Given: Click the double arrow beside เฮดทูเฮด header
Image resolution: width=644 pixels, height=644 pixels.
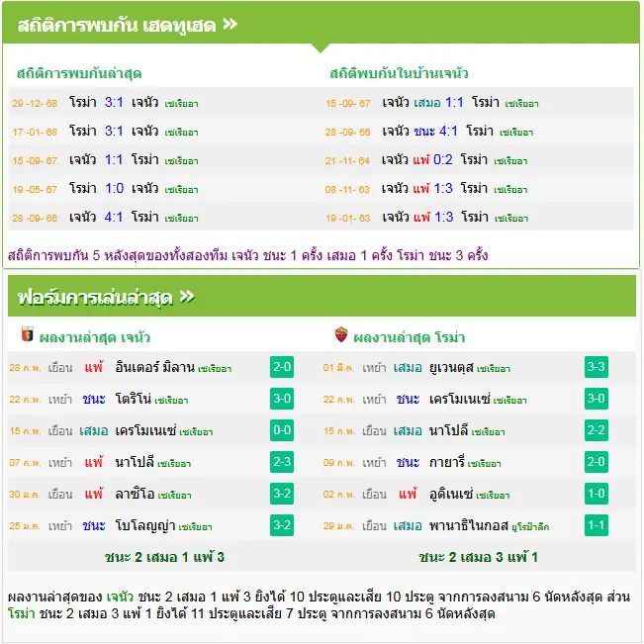Looking at the screenshot, I should pos(230,24).
